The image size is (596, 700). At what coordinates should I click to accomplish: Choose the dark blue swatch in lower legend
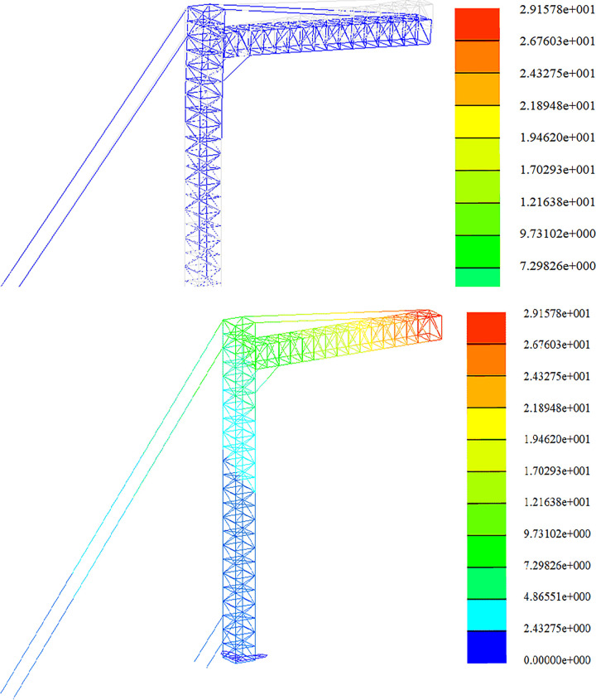point(486,647)
